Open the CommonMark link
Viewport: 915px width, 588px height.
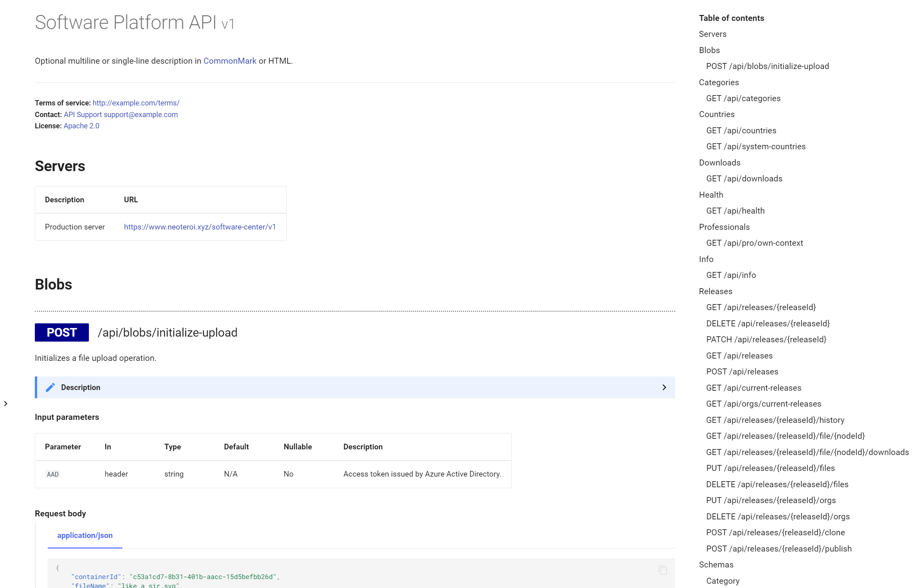click(230, 61)
